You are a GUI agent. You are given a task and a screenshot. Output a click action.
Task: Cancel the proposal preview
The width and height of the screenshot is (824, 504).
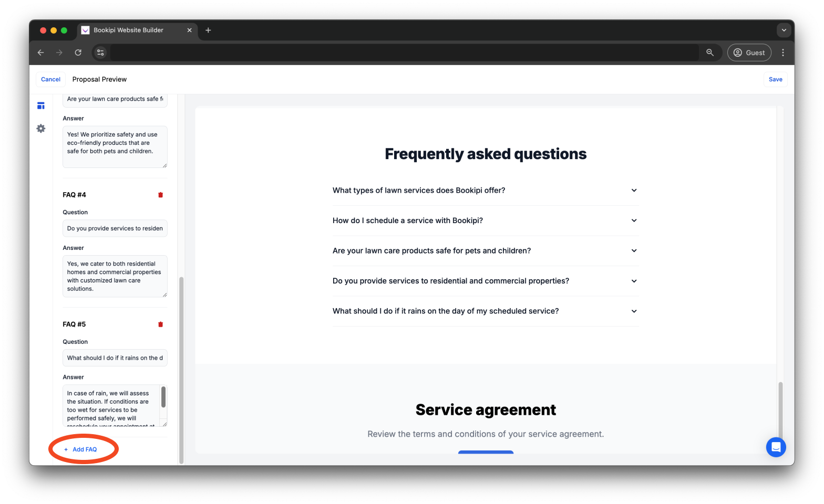coord(50,79)
